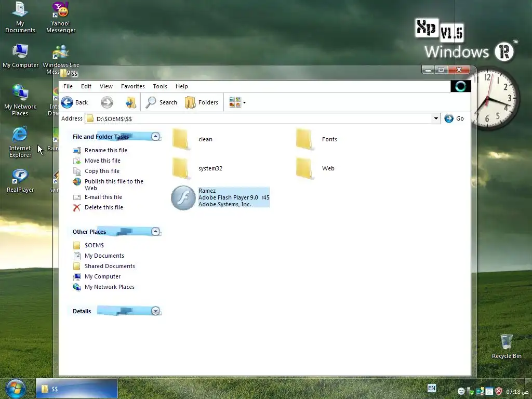Select the Ramez Flash Player file icon
The height and width of the screenshot is (399, 532).
tap(183, 198)
